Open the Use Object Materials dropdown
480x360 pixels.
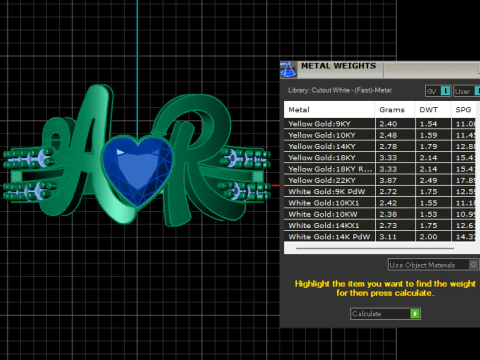[433, 265]
